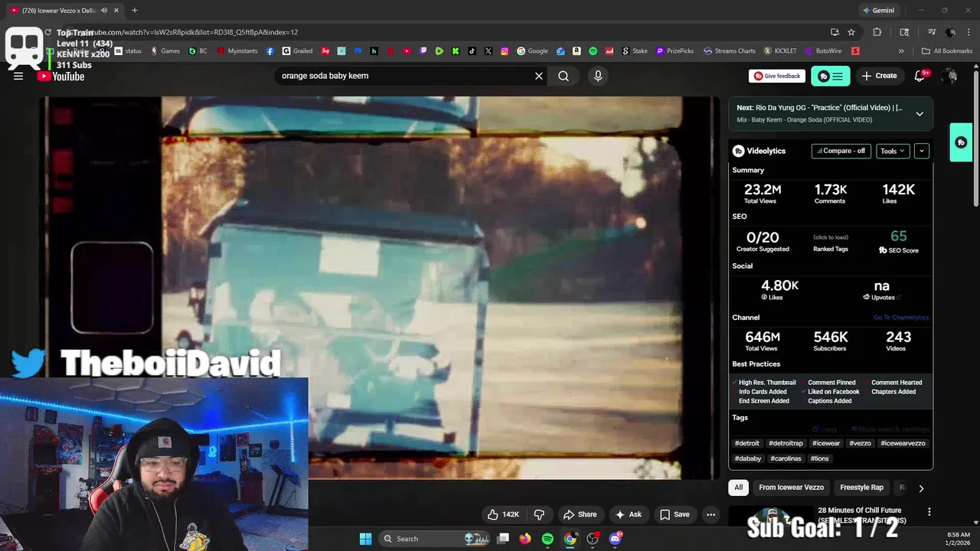Toggle the TubeBuddy menu button in the header

pyautogui.click(x=831, y=76)
